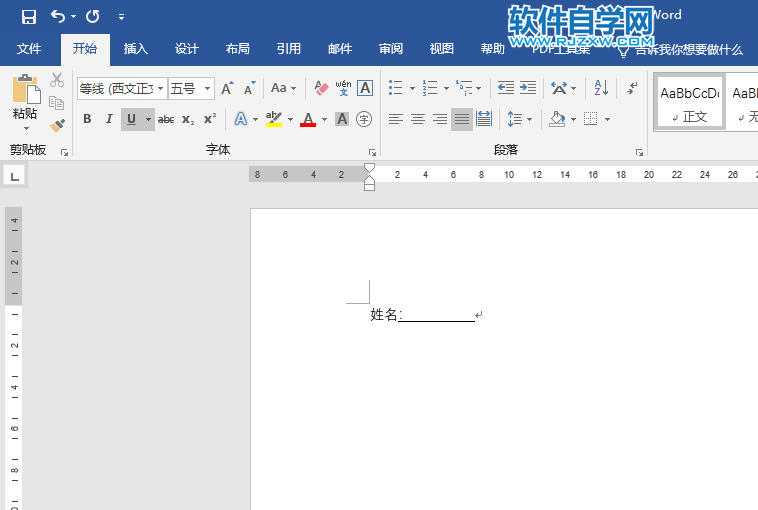The width and height of the screenshot is (758, 510).
Task: Open the phonetic guide (wén) tool
Action: [x=343, y=88]
